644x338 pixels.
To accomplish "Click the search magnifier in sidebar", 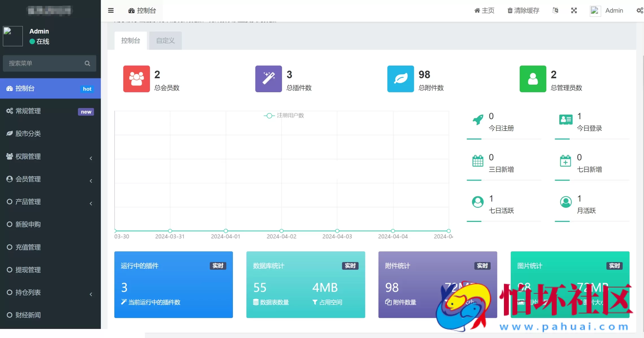I will 87,63.
